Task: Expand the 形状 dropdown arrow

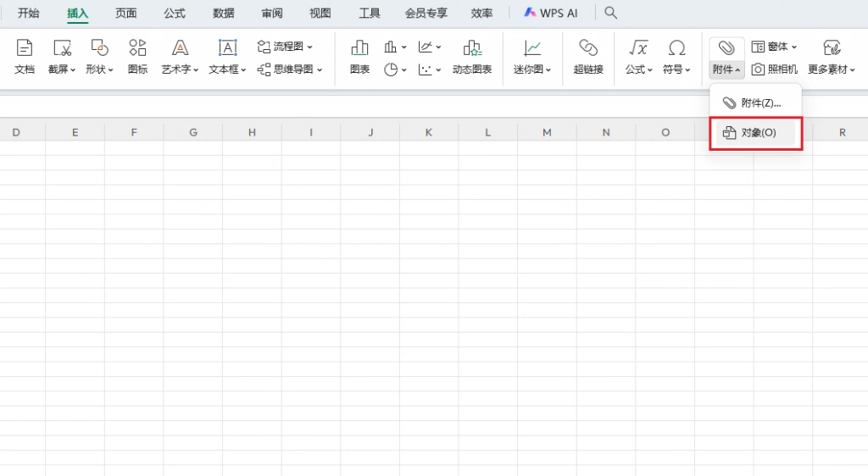Action: pyautogui.click(x=111, y=69)
